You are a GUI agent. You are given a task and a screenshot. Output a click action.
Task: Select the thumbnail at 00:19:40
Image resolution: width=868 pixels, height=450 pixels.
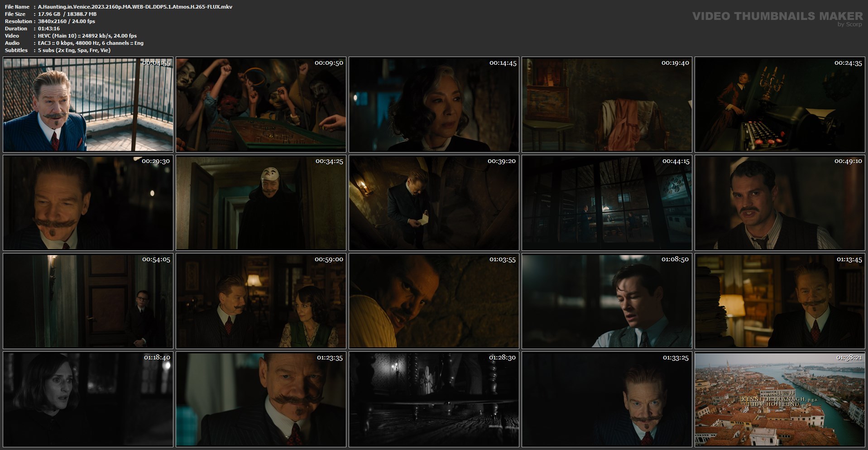(607, 105)
